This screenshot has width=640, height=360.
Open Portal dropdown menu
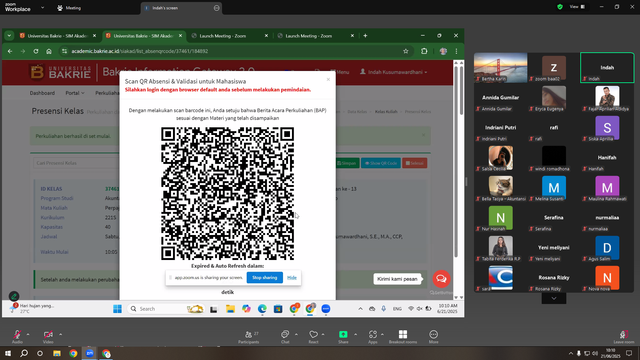click(75, 93)
